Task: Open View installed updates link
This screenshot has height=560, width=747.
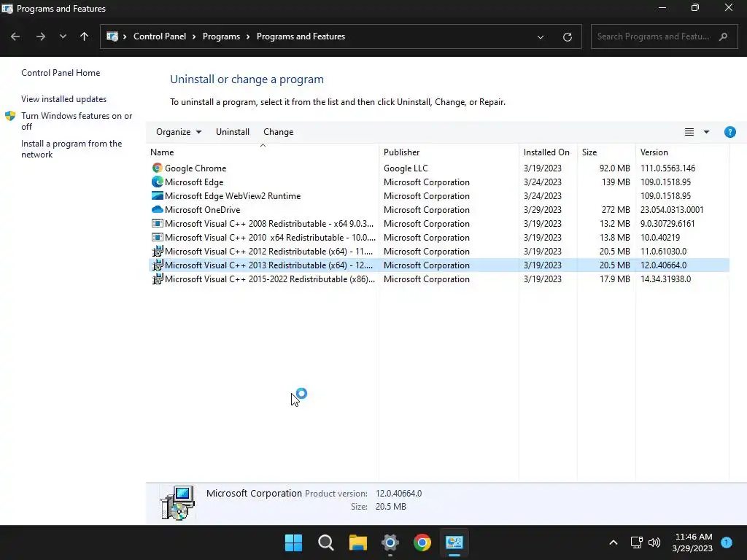Action: pyautogui.click(x=64, y=99)
